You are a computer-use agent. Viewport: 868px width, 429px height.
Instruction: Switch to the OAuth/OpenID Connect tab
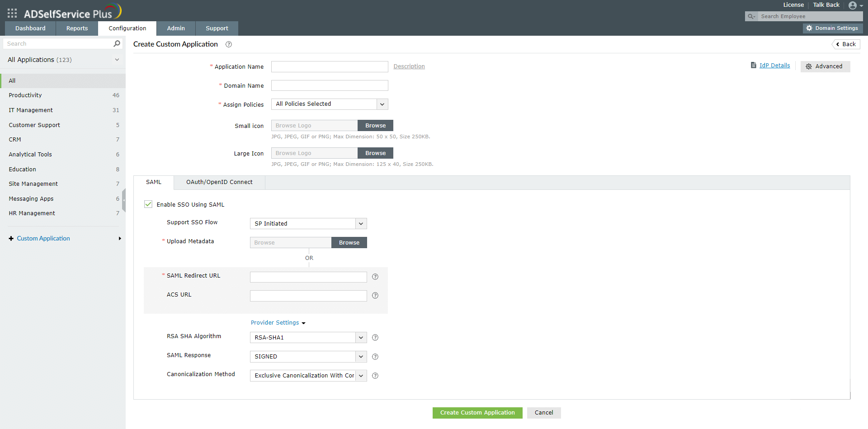[x=219, y=182]
